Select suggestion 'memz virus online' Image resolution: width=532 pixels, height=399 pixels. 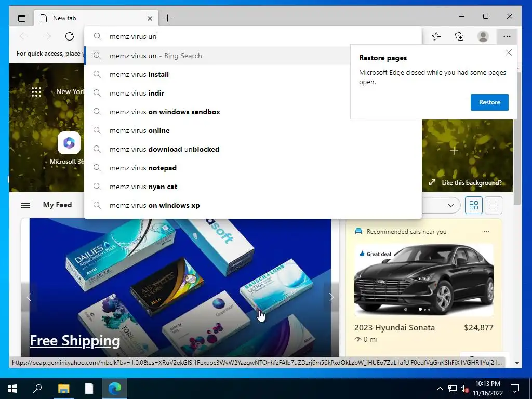(253, 130)
